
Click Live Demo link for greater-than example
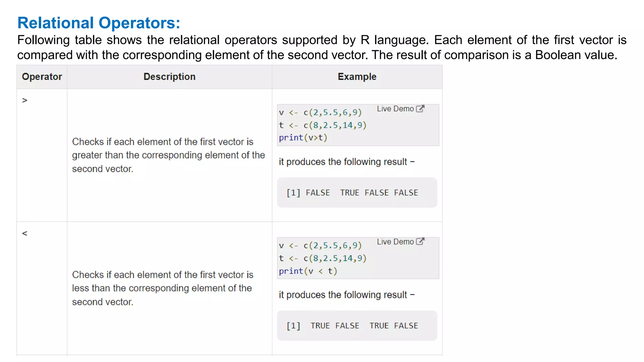(395, 109)
